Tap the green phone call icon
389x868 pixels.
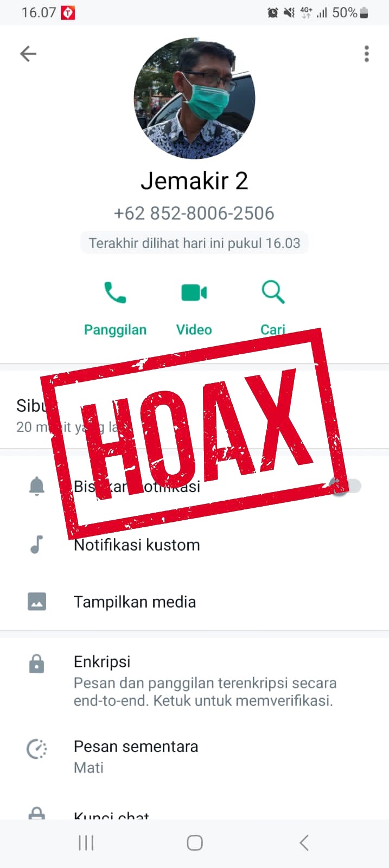[115, 292]
